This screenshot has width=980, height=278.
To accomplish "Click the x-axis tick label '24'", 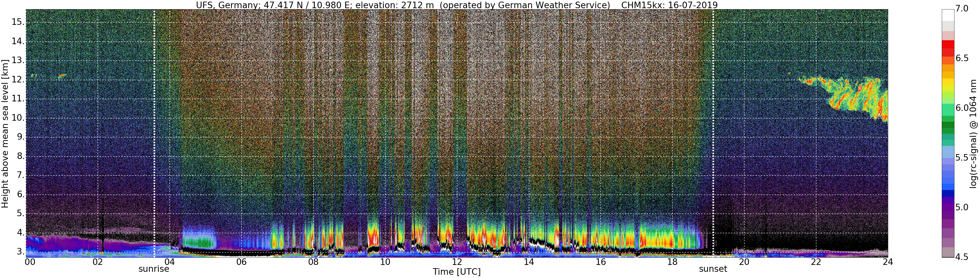I will pos(888,262).
